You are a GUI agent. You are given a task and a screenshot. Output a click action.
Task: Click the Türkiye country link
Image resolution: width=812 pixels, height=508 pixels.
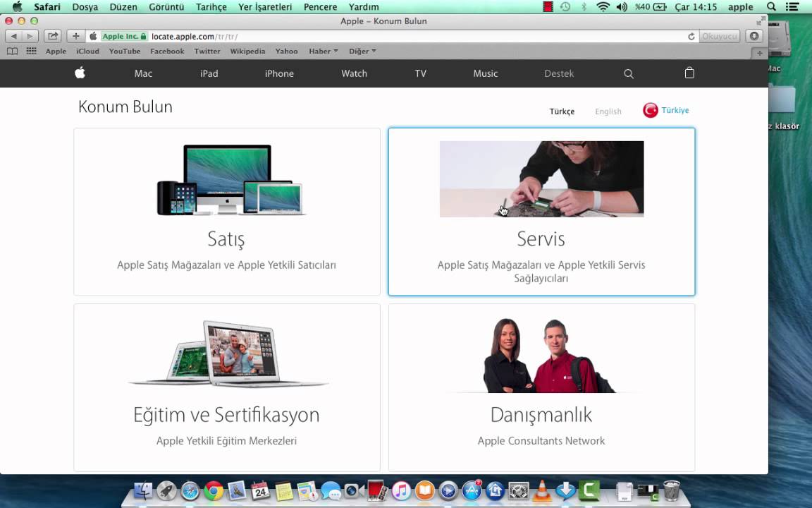[x=675, y=110]
